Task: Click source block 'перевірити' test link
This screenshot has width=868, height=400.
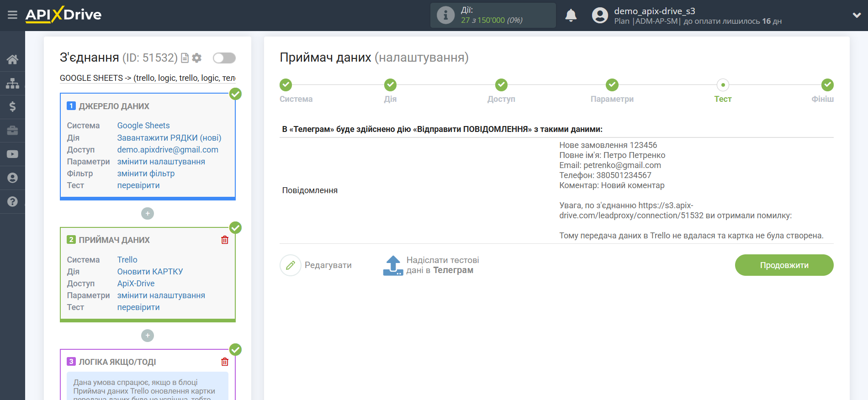Action: [x=138, y=185]
